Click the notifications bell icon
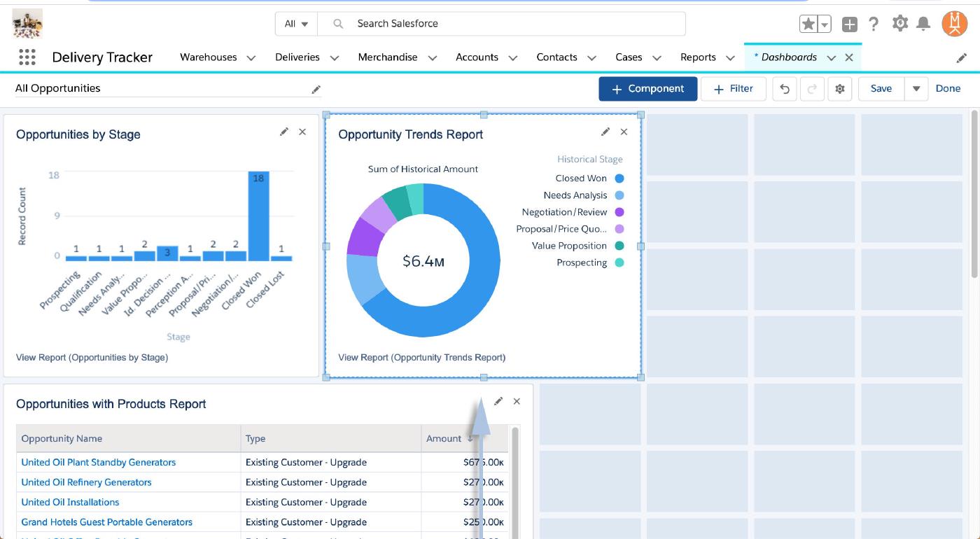 pyautogui.click(x=923, y=24)
